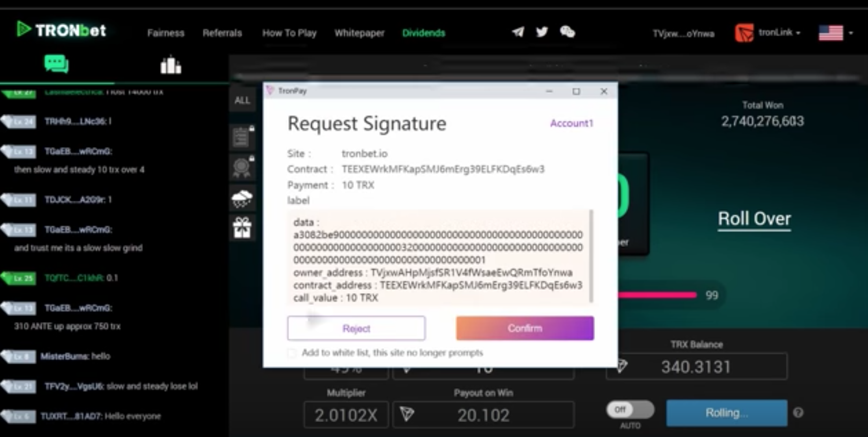Viewport: 868px width, 437px height.
Task: Click the pink roll slider bar
Action: click(657, 295)
